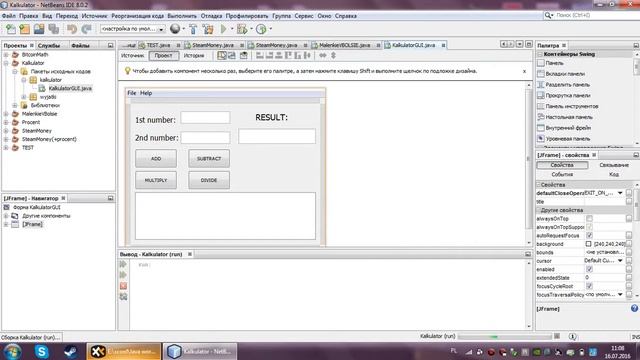Toggle the focusCycleRoot checkbox
640x360 pixels.
pos(589,286)
